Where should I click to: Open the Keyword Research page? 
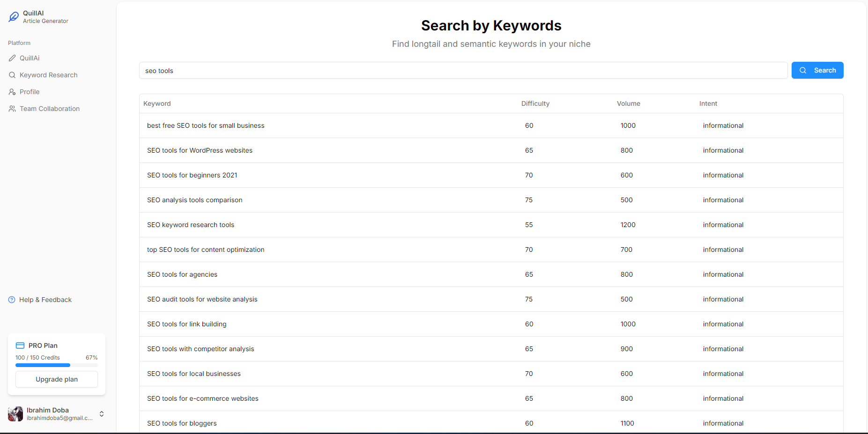[48, 75]
